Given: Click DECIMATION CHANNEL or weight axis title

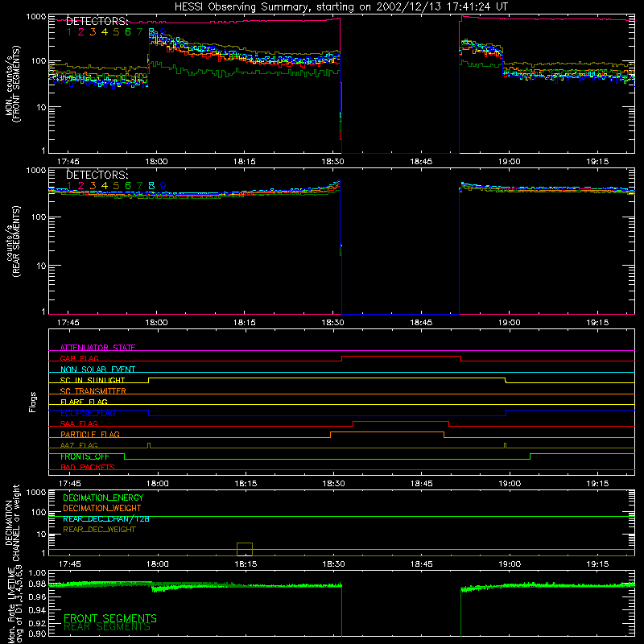Looking at the screenshot, I should 13,522.
